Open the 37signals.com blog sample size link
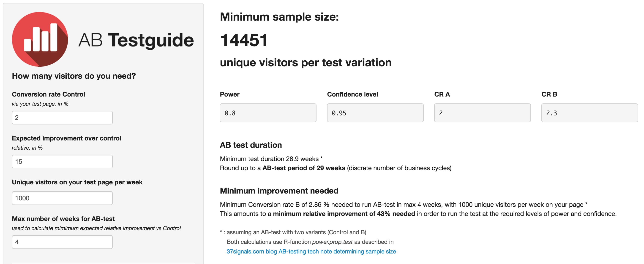Image resolution: width=644 pixels, height=264 pixels. coord(311,251)
